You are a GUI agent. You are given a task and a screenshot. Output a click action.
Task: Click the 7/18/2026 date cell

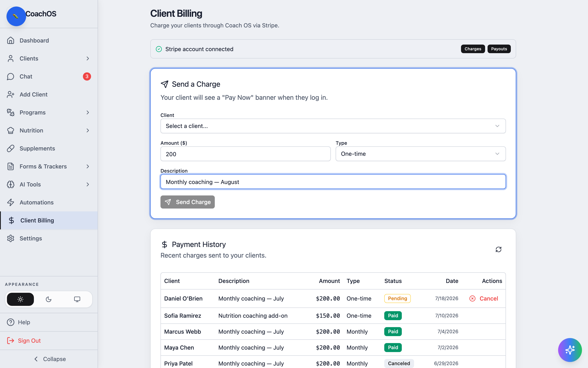pyautogui.click(x=447, y=298)
